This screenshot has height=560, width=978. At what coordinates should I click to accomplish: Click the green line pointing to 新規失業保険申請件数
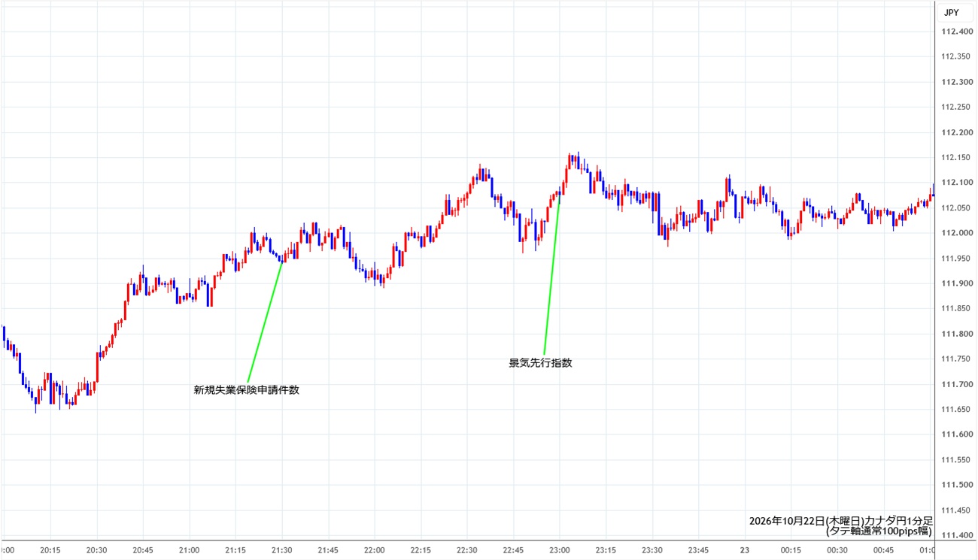click(266, 320)
